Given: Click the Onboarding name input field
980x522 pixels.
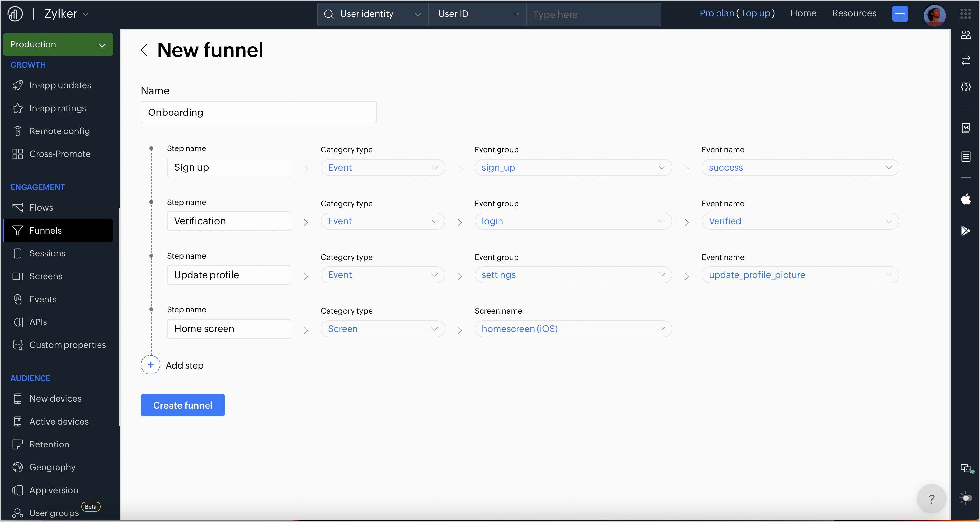Looking at the screenshot, I should tap(259, 112).
